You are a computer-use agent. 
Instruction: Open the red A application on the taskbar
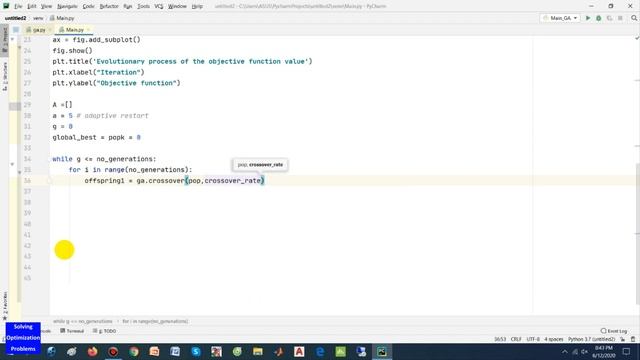299,351
